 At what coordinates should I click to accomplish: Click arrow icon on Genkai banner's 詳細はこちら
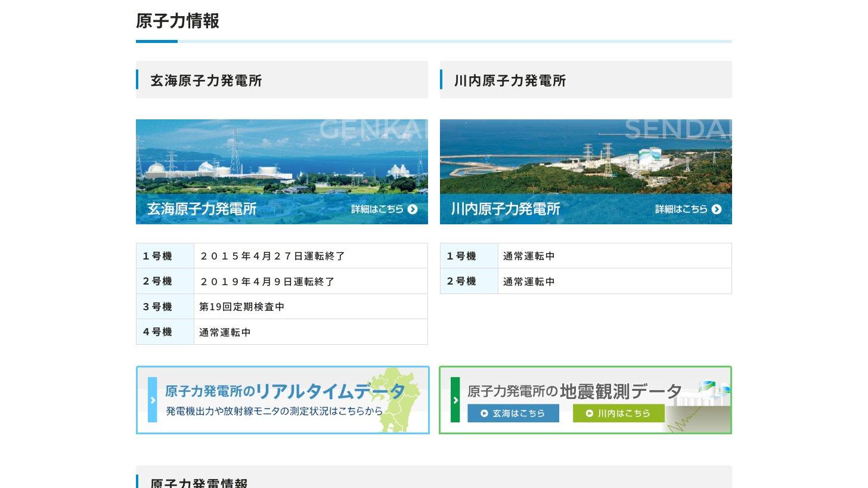[413, 209]
